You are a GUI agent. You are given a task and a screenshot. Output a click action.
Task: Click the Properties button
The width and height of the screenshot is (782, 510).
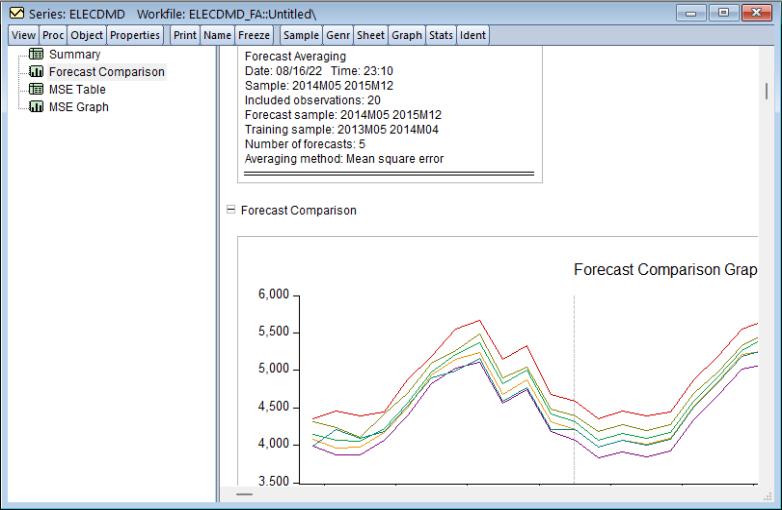(134, 35)
